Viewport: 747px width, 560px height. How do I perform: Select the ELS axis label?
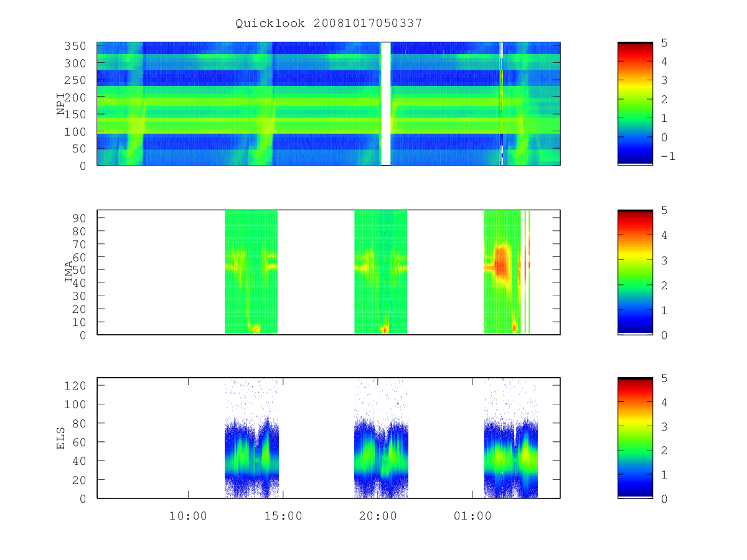(x=61, y=438)
